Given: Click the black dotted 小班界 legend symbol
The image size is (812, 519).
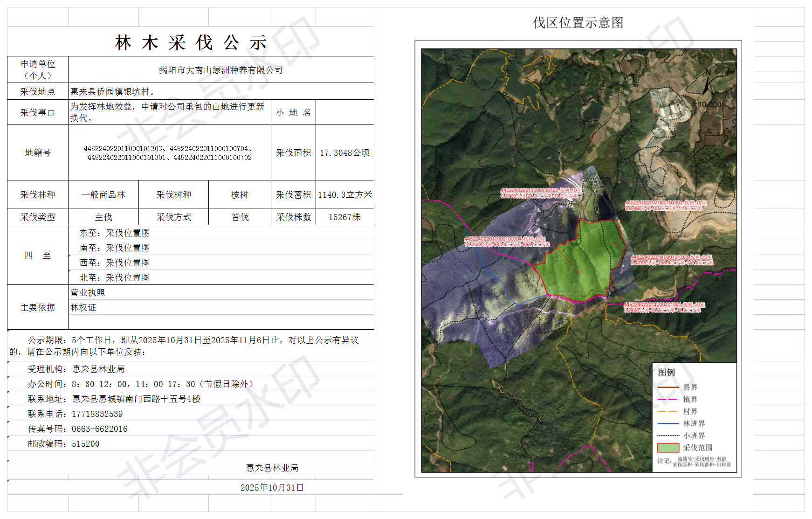Looking at the screenshot, I should tap(667, 436).
